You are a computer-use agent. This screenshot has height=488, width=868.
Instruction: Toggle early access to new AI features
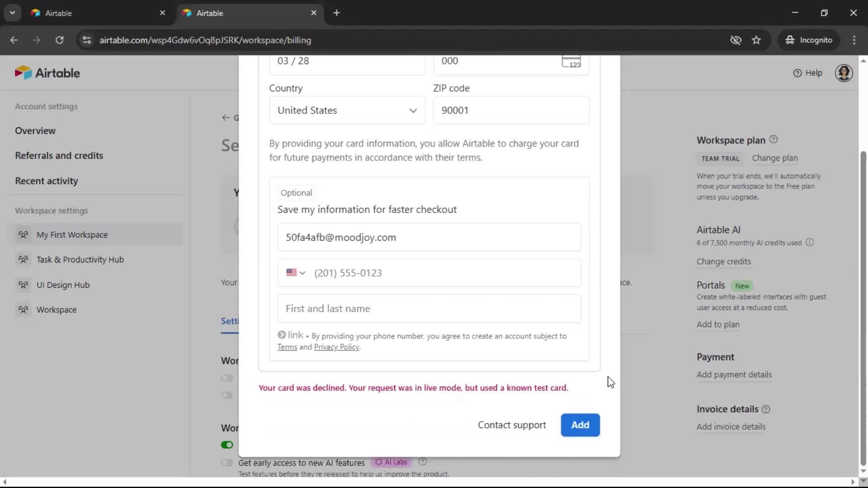227,463
